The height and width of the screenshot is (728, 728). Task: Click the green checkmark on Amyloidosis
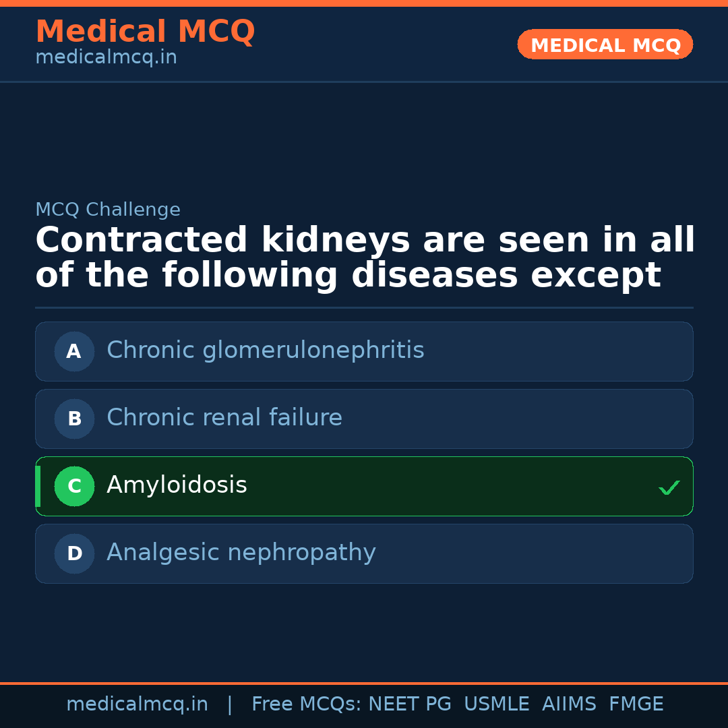point(669,487)
